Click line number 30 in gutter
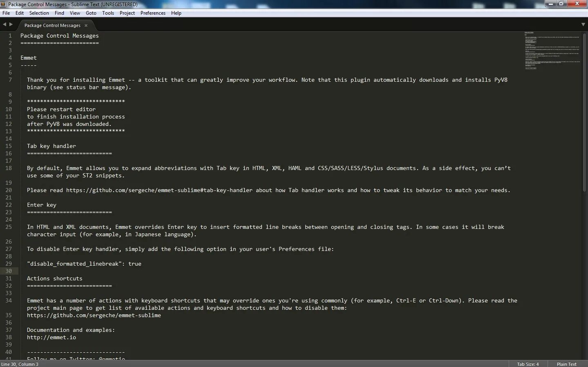Viewport: 588px width, 367px height. pos(9,271)
